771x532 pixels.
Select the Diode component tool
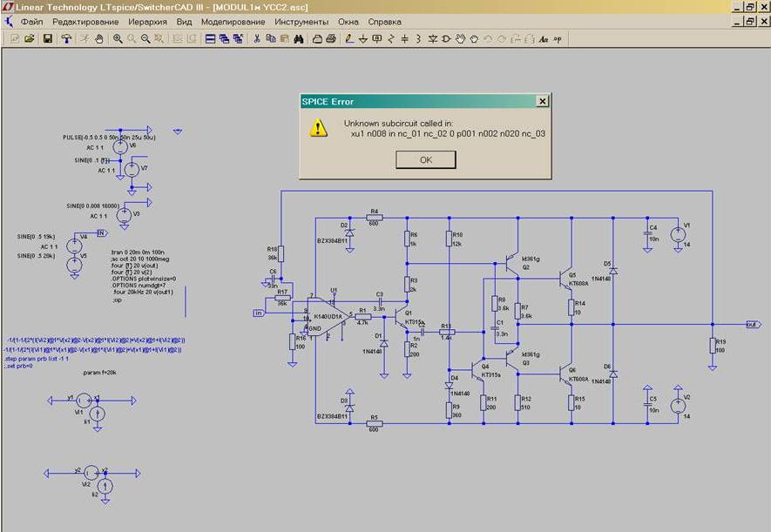click(x=433, y=38)
